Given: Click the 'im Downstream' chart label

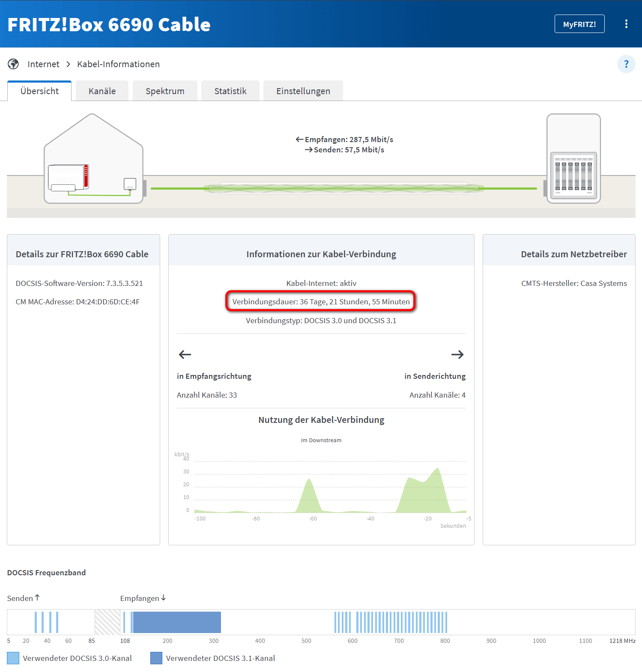Looking at the screenshot, I should point(321,440).
